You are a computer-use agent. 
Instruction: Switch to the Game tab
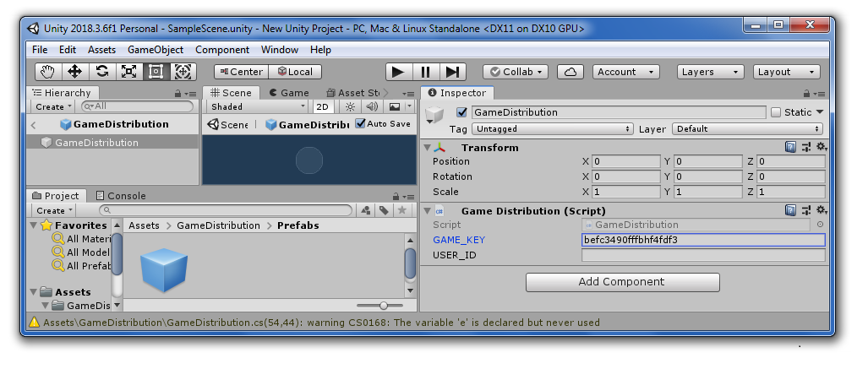coord(289,93)
